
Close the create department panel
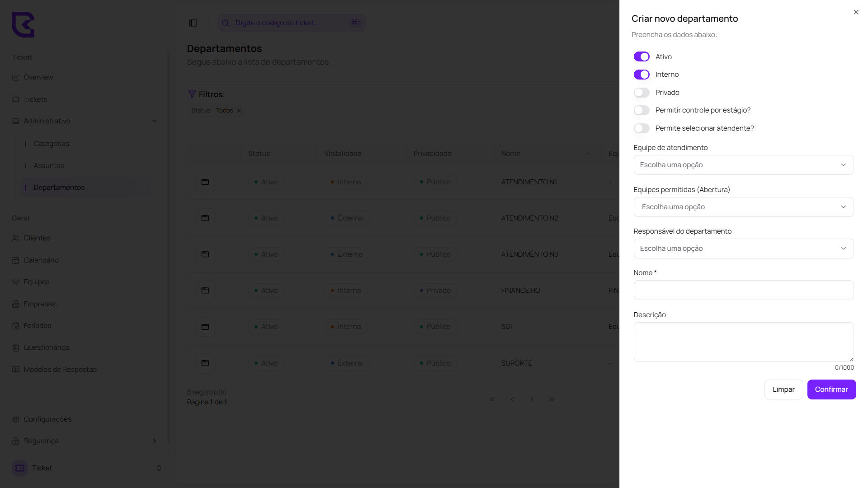[856, 12]
